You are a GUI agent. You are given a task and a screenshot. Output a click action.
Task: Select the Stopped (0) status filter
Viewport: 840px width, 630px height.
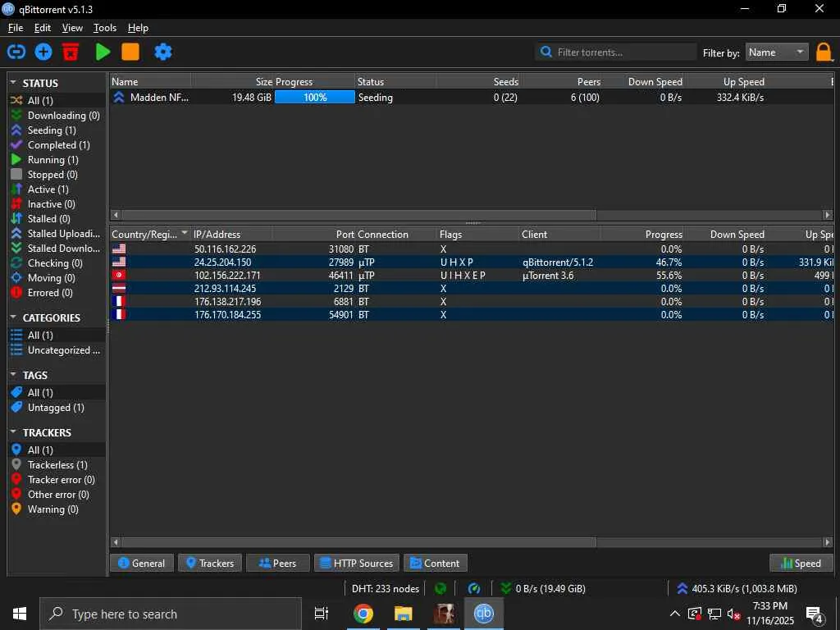(57, 175)
